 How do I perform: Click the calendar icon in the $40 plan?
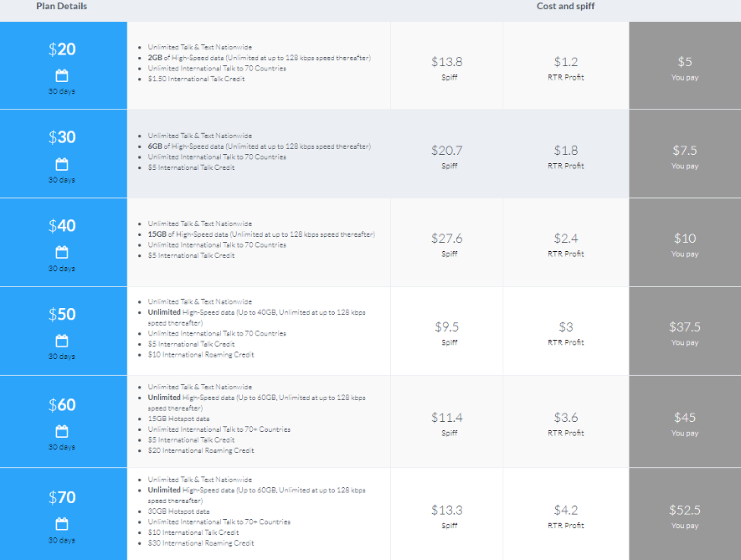point(62,252)
